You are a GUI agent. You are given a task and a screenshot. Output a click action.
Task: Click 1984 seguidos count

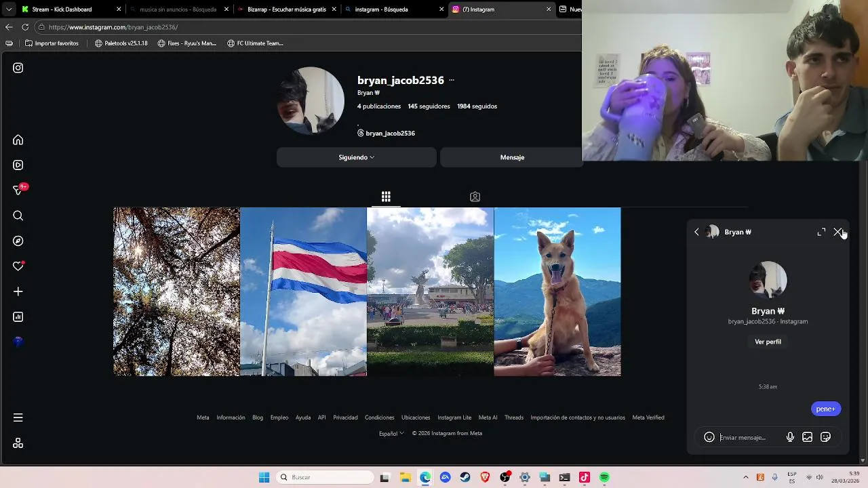(477, 106)
